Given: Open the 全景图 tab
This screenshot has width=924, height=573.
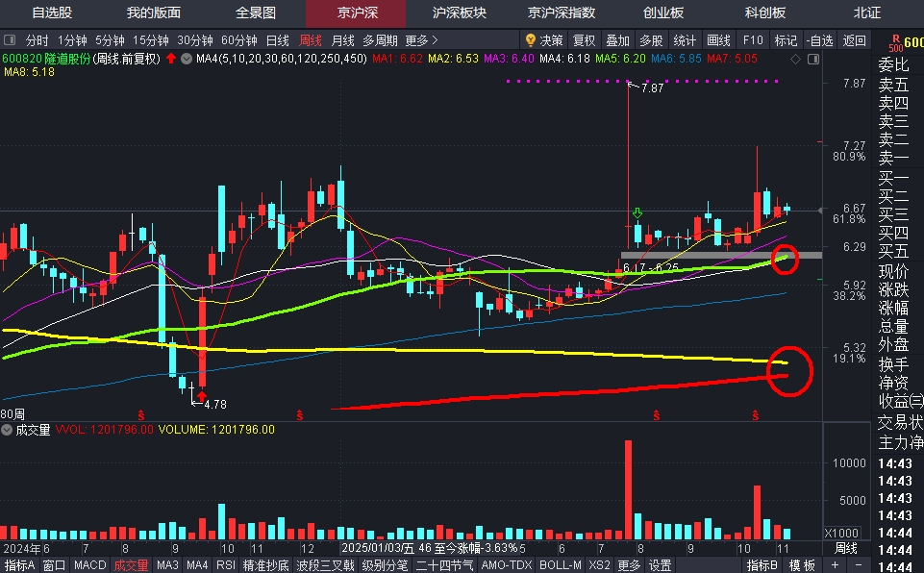Looking at the screenshot, I should click(x=255, y=12).
